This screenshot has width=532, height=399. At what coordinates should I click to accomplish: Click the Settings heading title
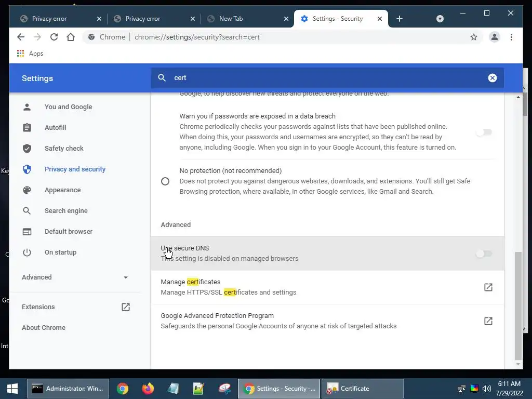click(x=37, y=78)
